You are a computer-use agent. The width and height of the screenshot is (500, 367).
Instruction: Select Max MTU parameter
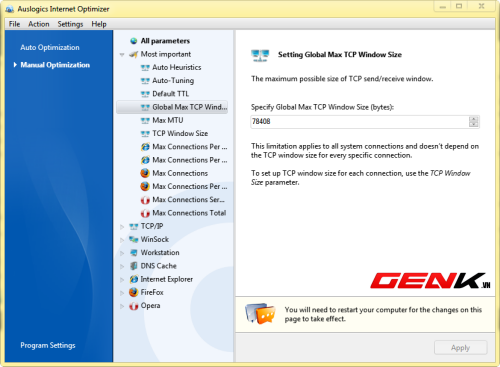(x=168, y=120)
